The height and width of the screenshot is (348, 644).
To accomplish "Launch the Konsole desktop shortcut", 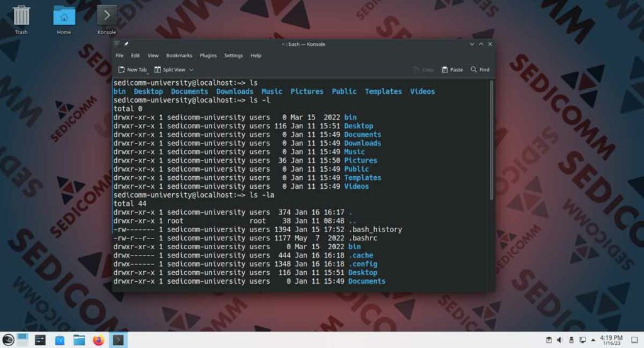I will click(x=107, y=20).
